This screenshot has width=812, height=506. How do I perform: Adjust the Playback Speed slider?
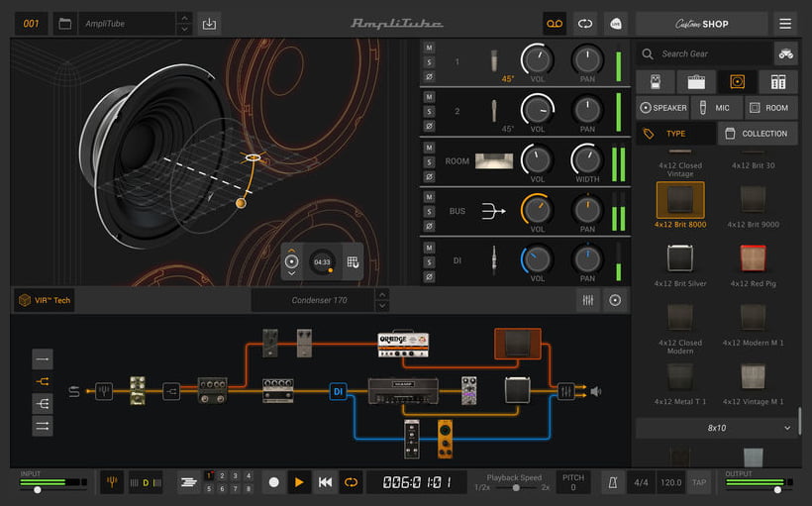point(516,488)
